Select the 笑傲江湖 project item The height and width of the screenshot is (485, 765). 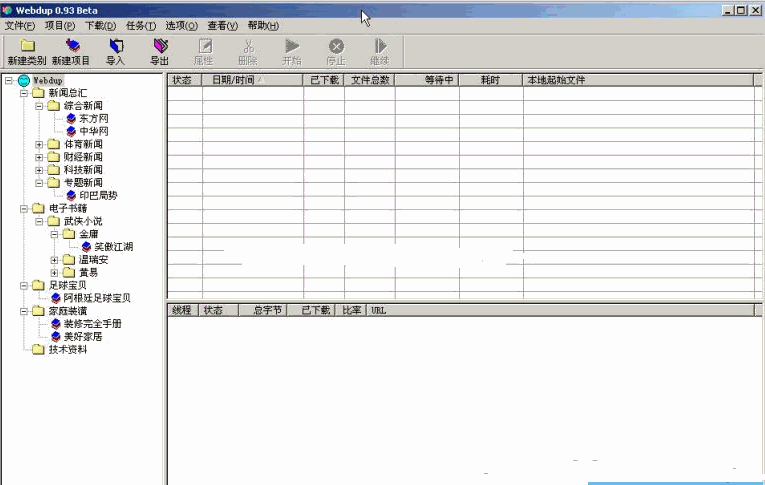coord(113,247)
